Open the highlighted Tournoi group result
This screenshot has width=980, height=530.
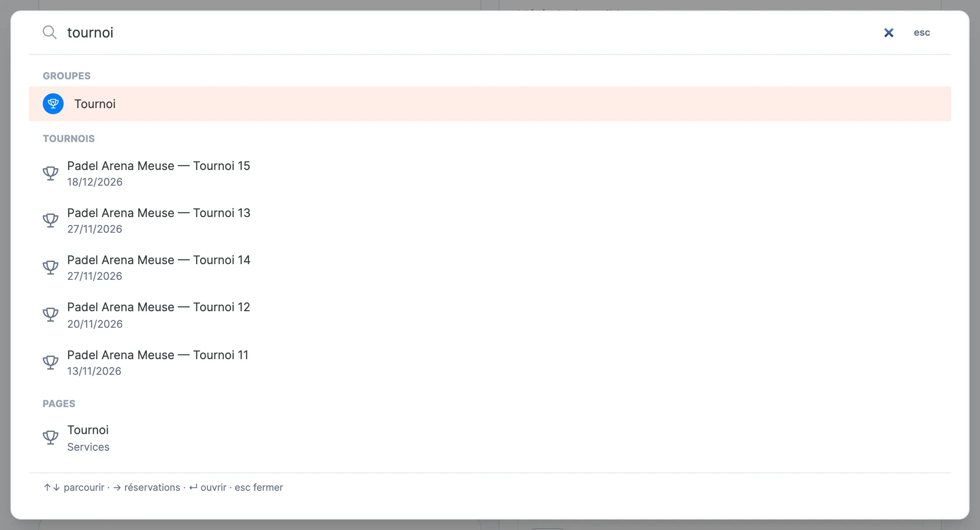[x=490, y=104]
